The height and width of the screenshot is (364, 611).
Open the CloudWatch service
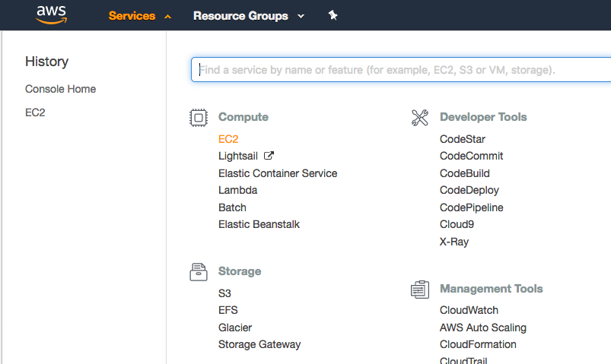click(x=469, y=310)
